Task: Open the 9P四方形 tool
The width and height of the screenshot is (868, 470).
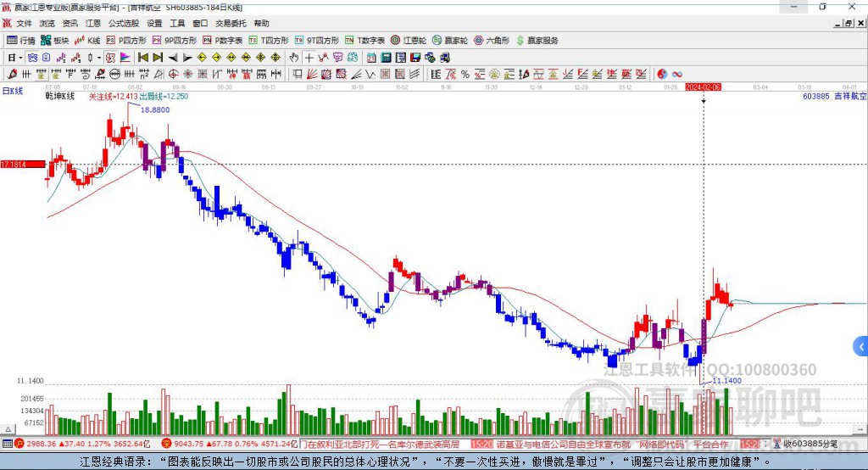Action: [175, 41]
